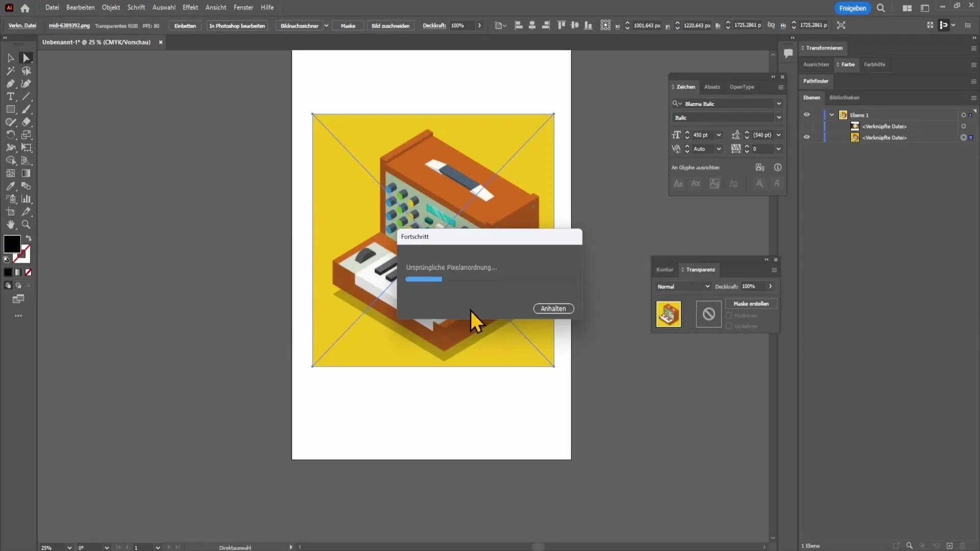Open the kerning Auto dropdown
This screenshot has width=980, height=551.
click(719, 149)
